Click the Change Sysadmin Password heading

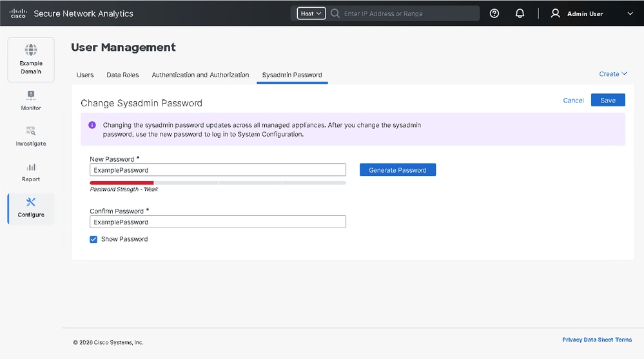tap(141, 103)
